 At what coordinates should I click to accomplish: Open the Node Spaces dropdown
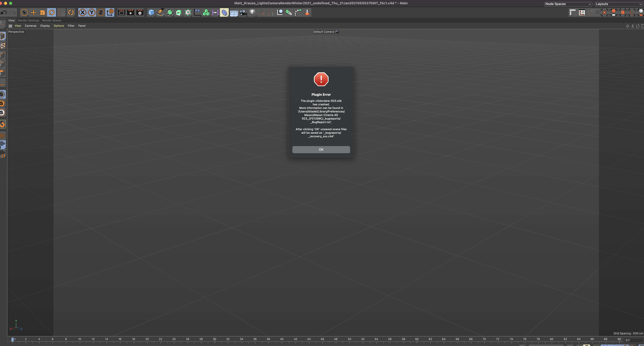[x=568, y=4]
